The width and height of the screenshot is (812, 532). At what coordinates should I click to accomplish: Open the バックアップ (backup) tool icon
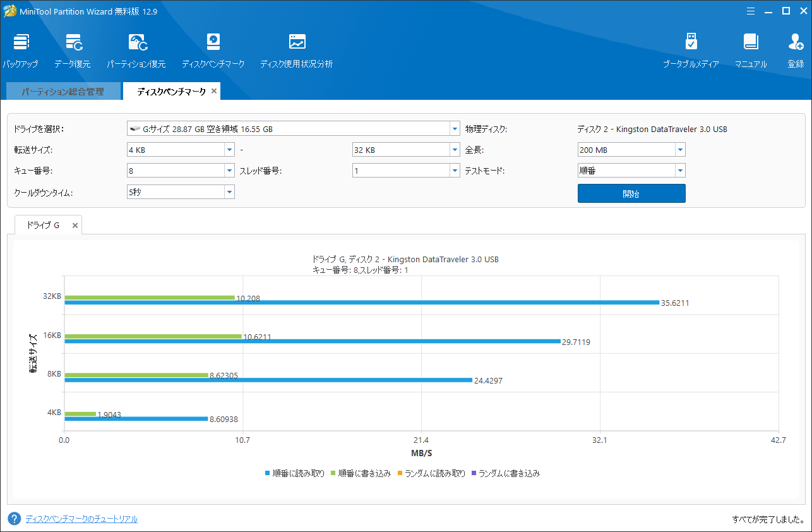[x=20, y=43]
